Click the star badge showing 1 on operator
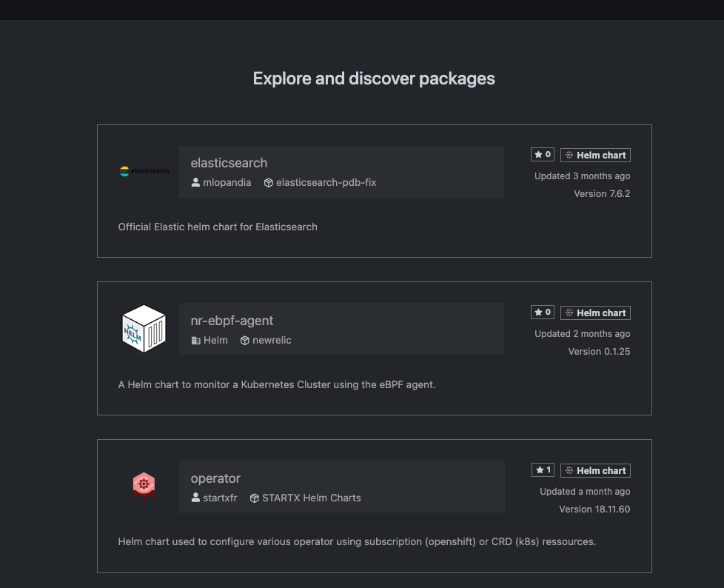 pyautogui.click(x=543, y=470)
